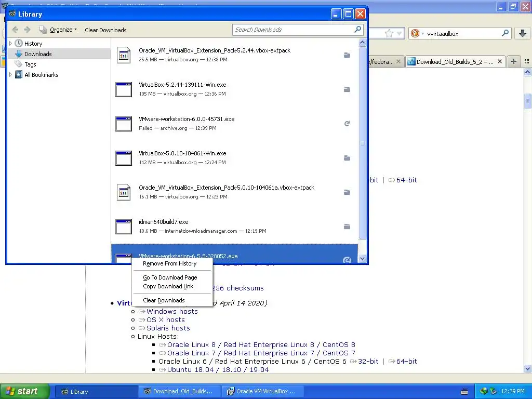Viewport: 532px width, 399px height.
Task: Retry VMware-workstation-6.5.5-328052.exe download
Action: pyautogui.click(x=347, y=260)
